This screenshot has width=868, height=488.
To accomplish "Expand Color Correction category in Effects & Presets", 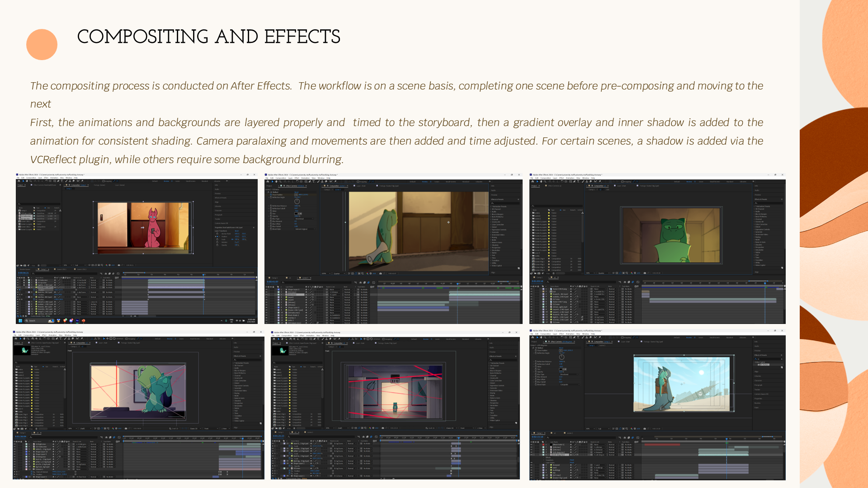I will [x=491, y=225].
